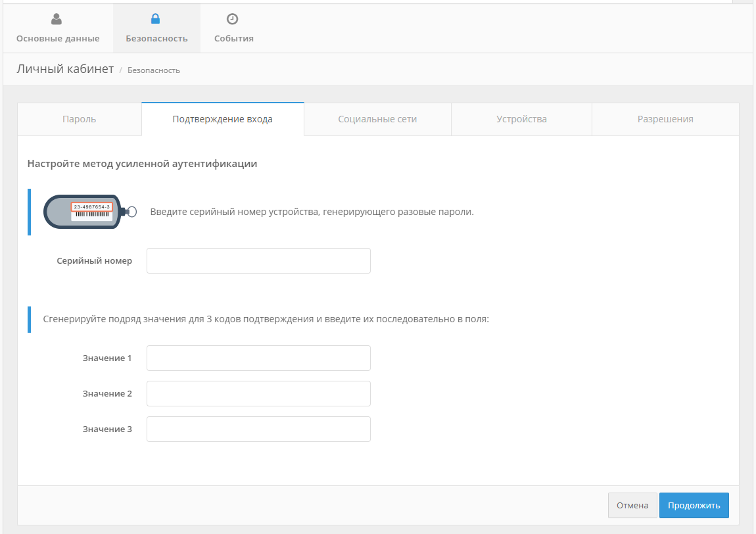This screenshot has width=756, height=534.
Task: Click the Значение 2 input field
Action: click(x=258, y=393)
